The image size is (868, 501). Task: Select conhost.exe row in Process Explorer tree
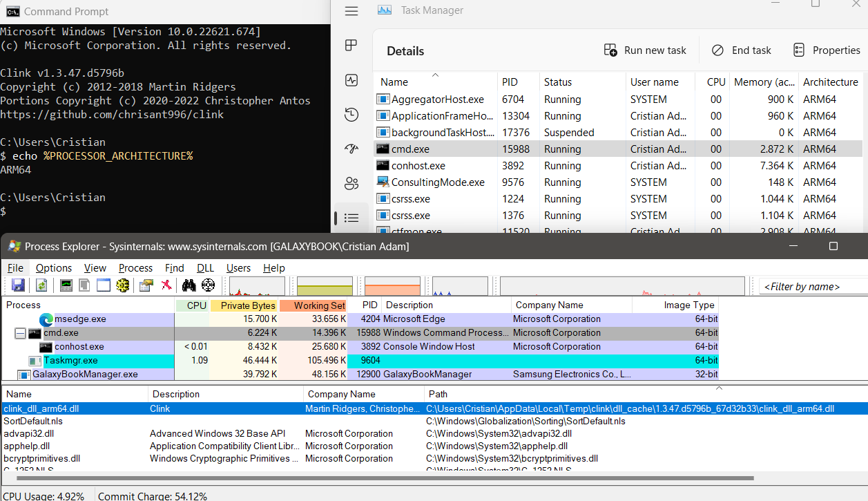pyautogui.click(x=359, y=347)
